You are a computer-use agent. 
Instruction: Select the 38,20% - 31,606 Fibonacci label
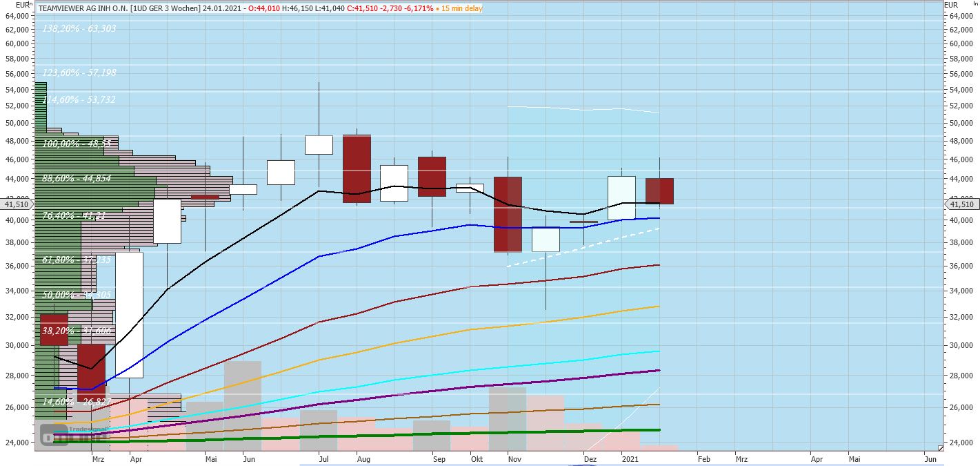pos(77,330)
